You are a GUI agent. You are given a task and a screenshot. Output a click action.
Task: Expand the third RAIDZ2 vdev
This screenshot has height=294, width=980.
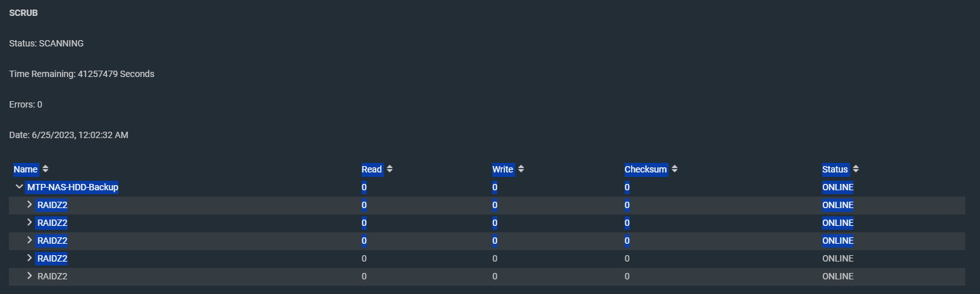29,241
